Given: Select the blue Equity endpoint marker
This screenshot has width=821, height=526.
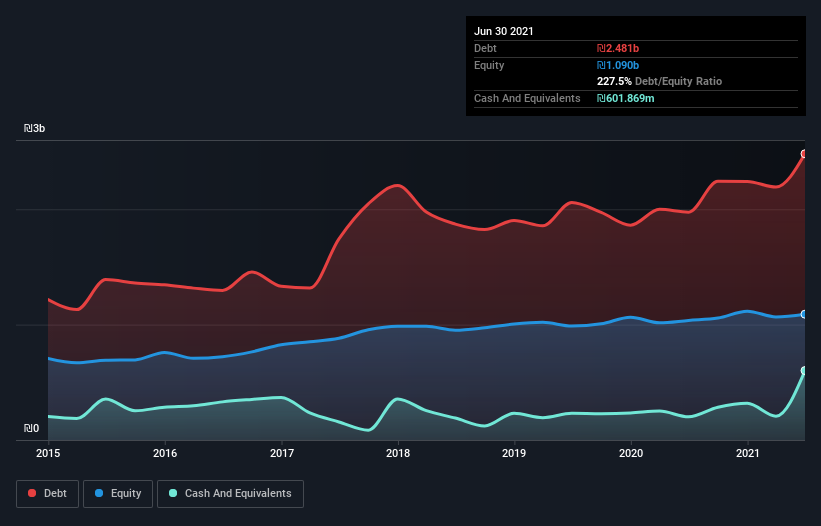Looking at the screenshot, I should coord(804,314).
